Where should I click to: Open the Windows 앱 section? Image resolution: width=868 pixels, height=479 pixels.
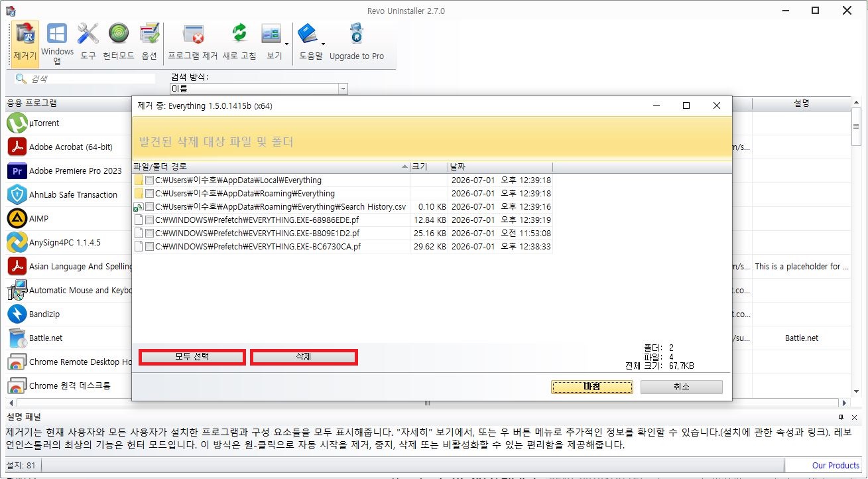pyautogui.click(x=57, y=44)
